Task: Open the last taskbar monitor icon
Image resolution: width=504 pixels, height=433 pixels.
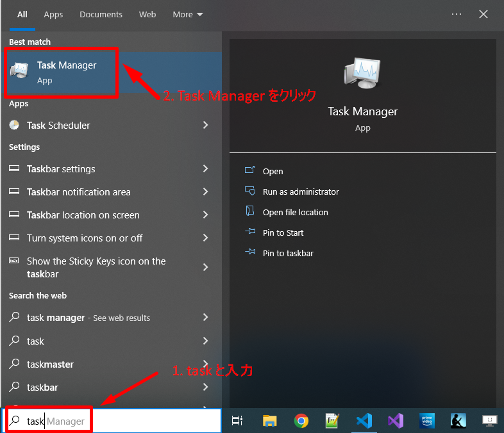Action: click(489, 420)
